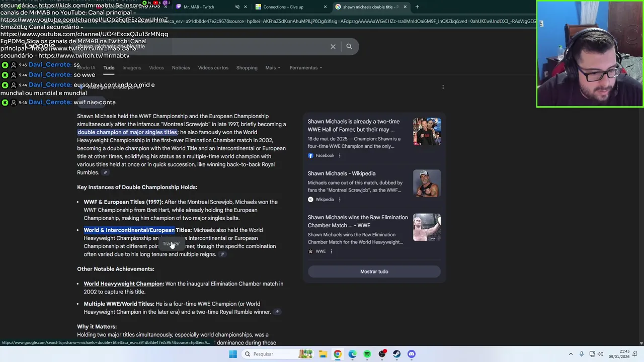Click the Facebook result thumbnail image
644x362 pixels.
click(x=427, y=132)
